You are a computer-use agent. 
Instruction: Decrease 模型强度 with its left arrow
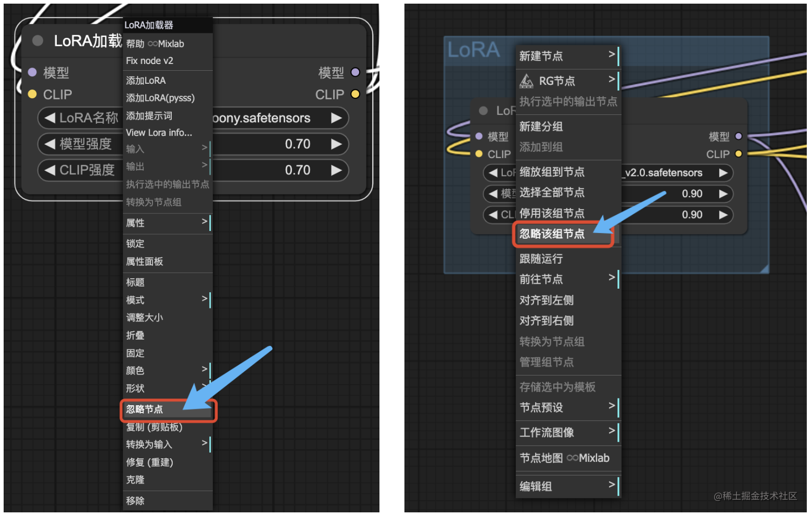click(x=50, y=144)
